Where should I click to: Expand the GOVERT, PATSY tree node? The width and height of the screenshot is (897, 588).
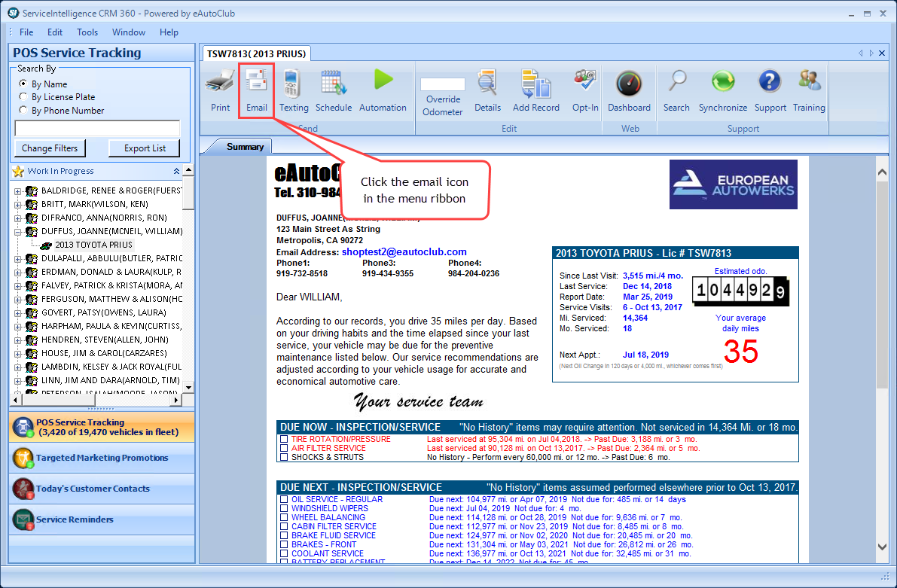click(x=18, y=313)
